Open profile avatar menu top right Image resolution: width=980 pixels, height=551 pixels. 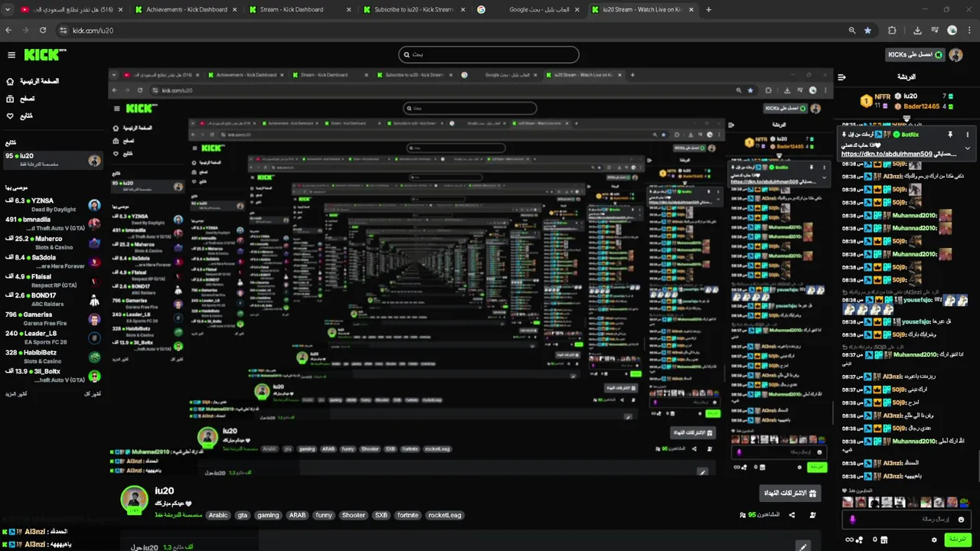point(955,55)
